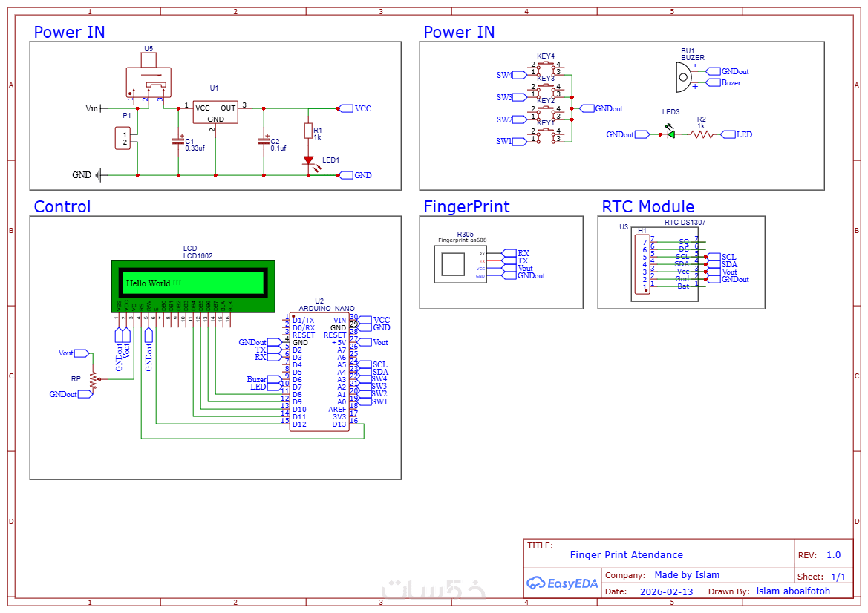The image size is (868, 613).
Task: Click the C1 0.33uf capacitor
Action: tap(178, 142)
